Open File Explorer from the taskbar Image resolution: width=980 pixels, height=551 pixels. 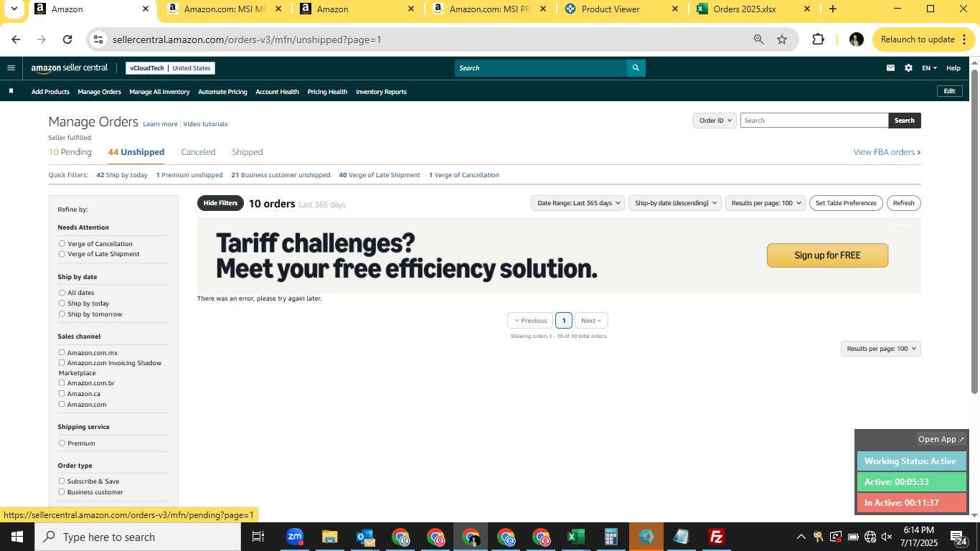[x=329, y=537]
